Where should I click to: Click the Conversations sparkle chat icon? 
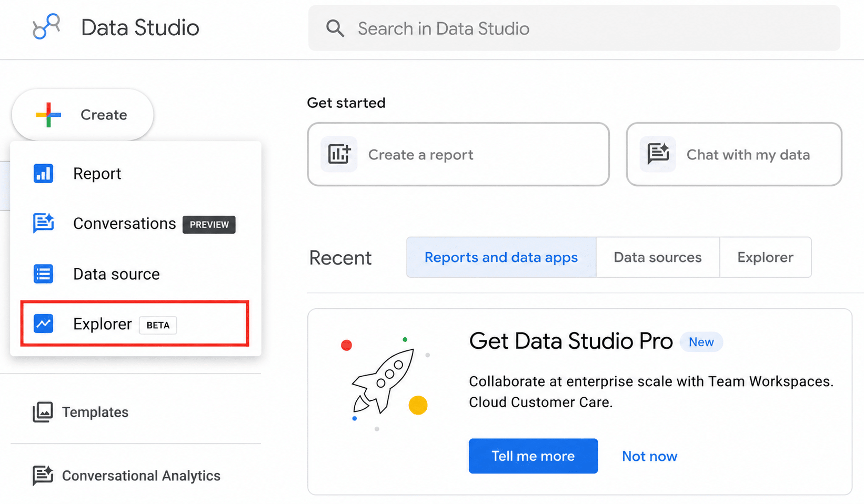pos(43,223)
